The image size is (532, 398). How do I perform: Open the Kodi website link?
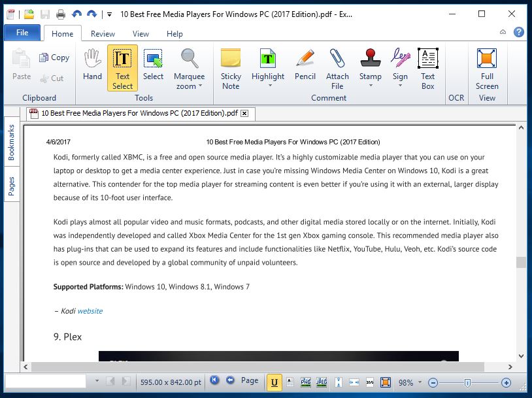point(90,311)
